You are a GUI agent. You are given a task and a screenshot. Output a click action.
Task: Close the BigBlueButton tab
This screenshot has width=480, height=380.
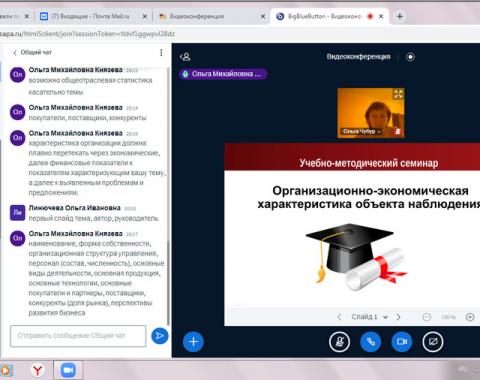[x=381, y=16]
